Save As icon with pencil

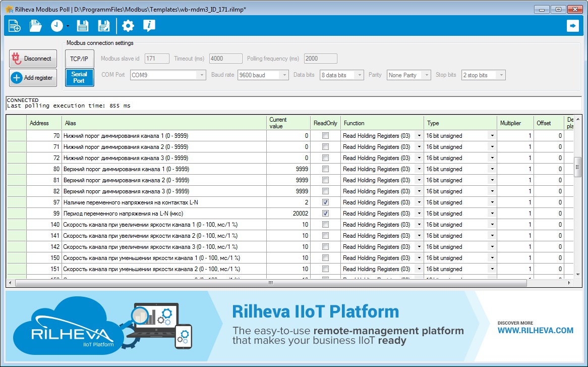(x=103, y=26)
